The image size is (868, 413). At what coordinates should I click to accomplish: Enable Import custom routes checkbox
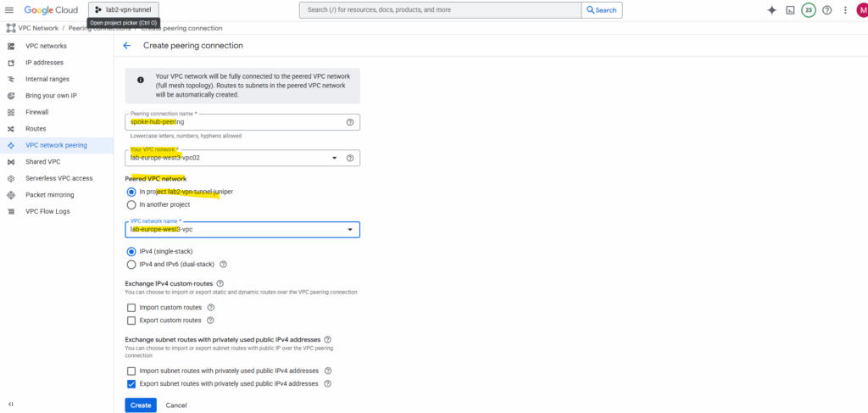[131, 307]
